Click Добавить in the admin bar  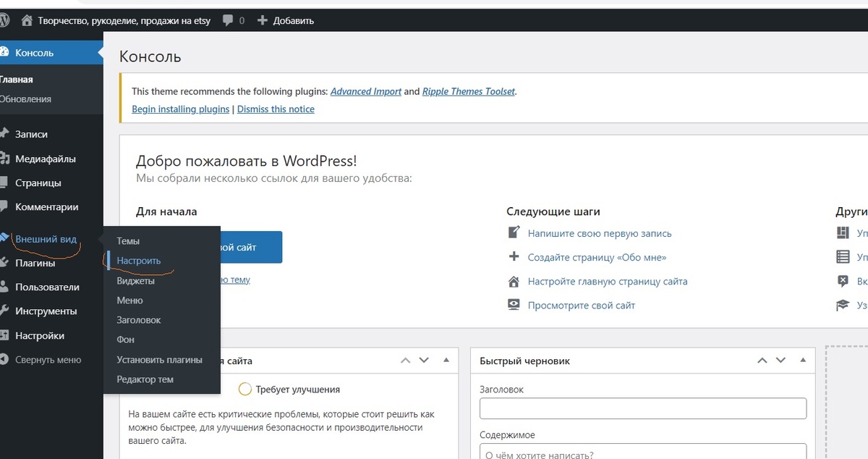pyautogui.click(x=293, y=20)
